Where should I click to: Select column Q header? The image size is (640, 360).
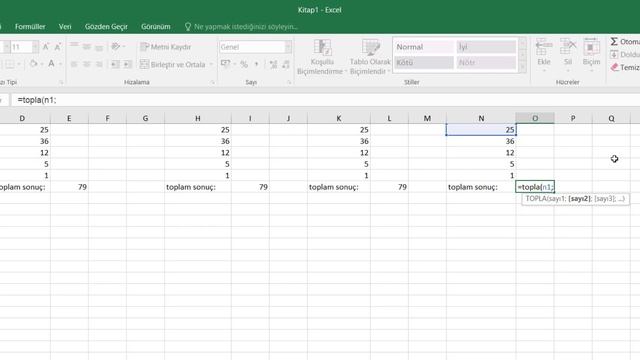(611, 118)
